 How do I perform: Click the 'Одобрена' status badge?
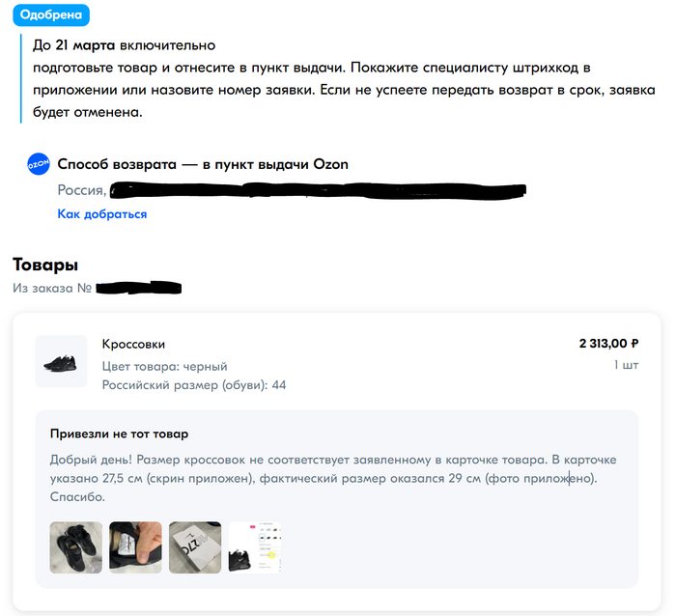tap(51, 15)
